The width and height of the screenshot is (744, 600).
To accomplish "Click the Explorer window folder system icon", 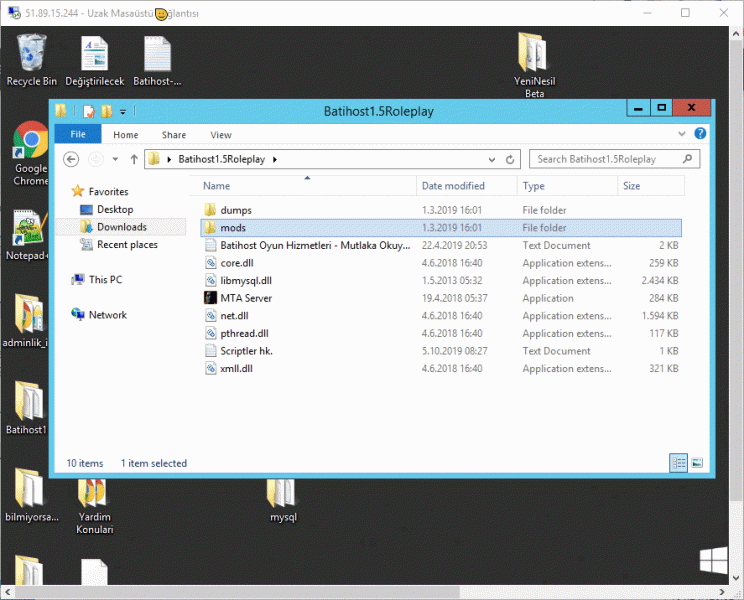I will tap(61, 111).
